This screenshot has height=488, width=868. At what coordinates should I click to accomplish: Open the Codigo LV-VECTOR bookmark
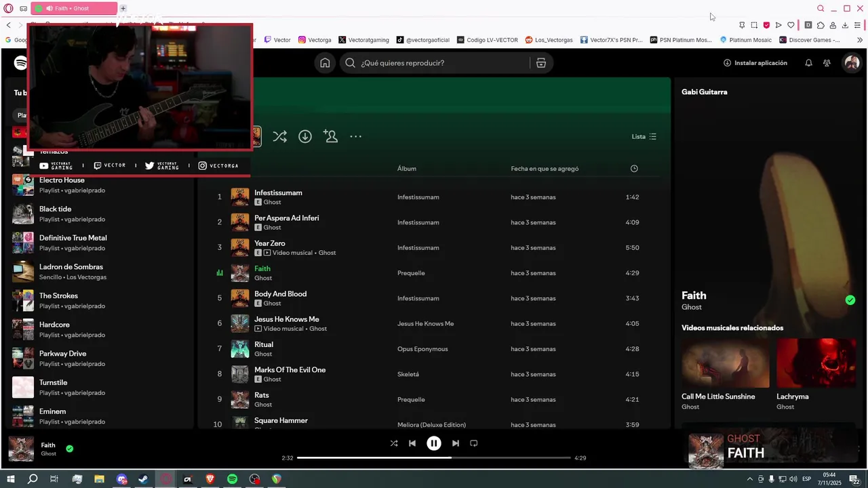click(x=488, y=40)
